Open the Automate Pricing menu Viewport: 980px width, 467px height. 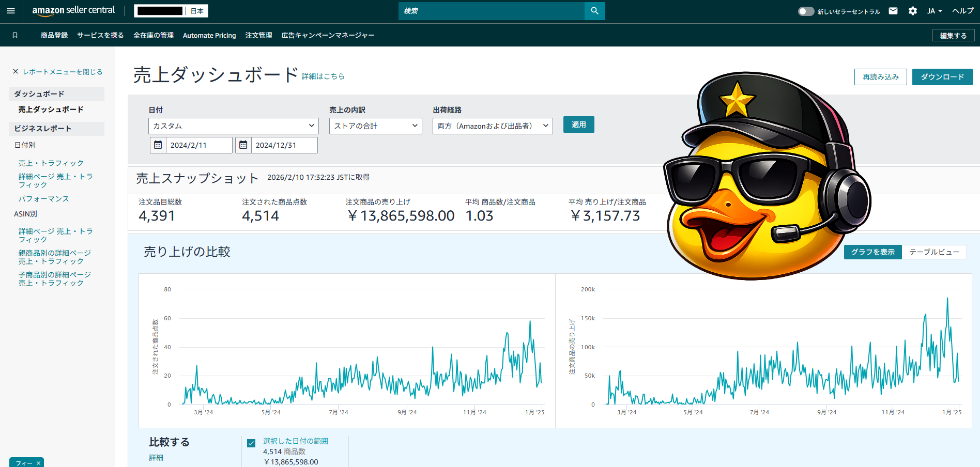[x=209, y=36]
